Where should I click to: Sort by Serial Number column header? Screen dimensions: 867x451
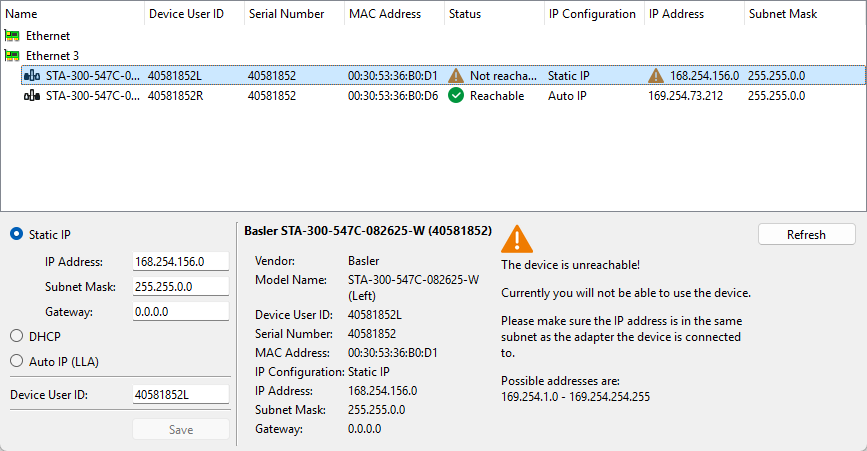294,14
